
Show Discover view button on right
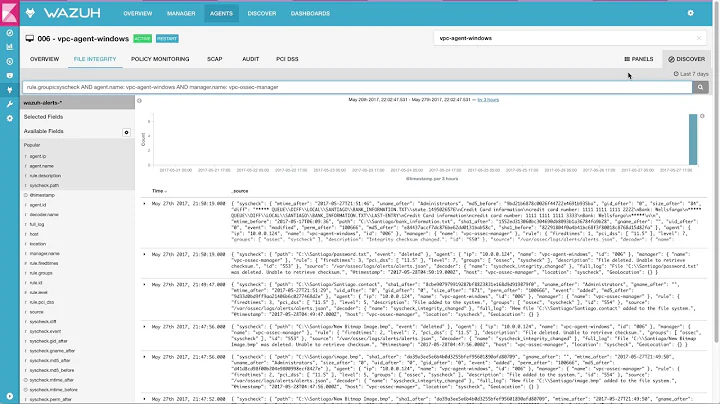coord(686,59)
